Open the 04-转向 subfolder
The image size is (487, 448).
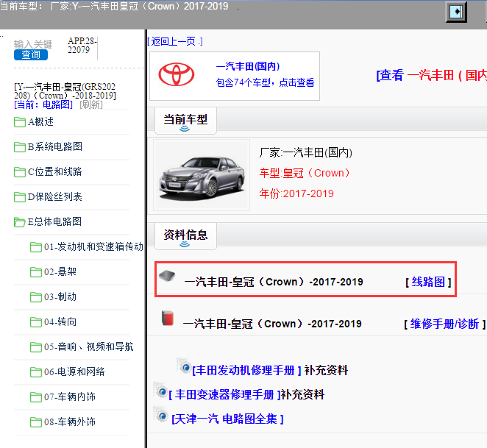60,322
